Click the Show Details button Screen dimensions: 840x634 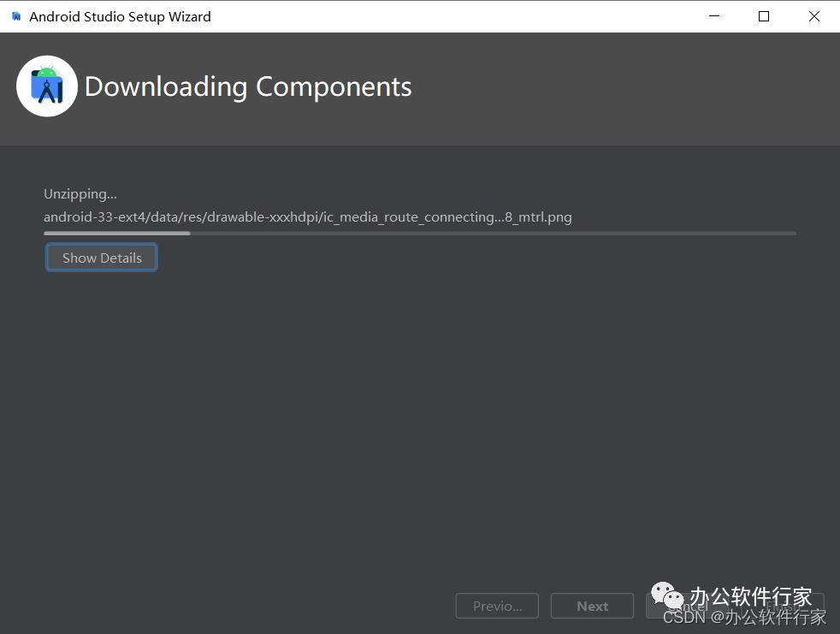click(101, 258)
